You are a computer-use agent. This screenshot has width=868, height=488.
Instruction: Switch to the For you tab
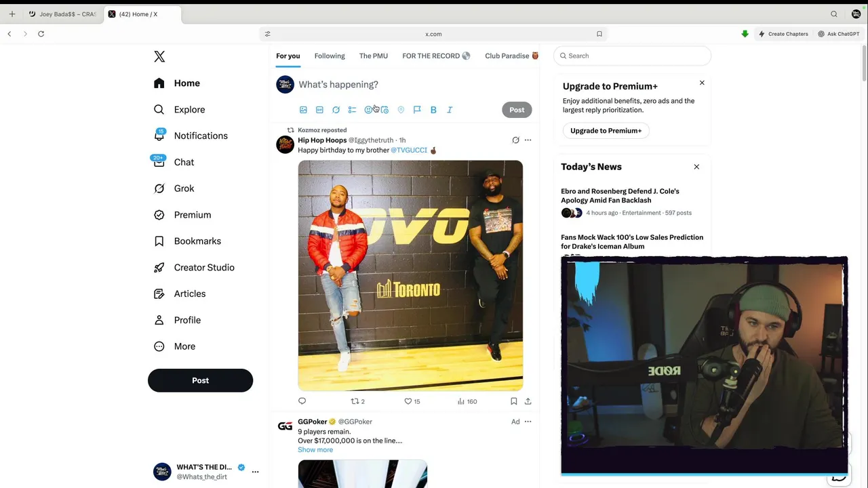click(x=288, y=56)
